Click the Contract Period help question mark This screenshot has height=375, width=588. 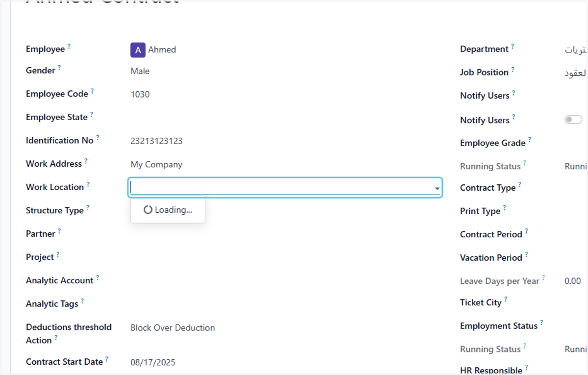coord(527,231)
